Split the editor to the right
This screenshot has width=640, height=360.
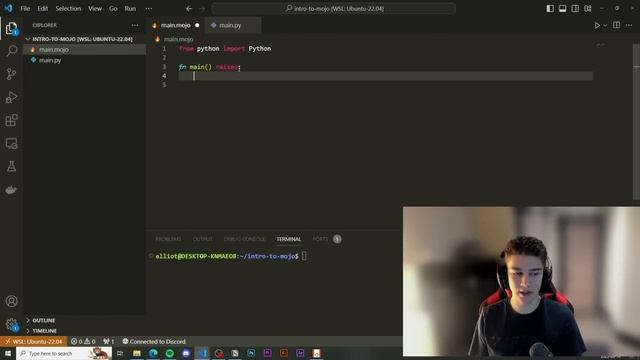point(616,25)
